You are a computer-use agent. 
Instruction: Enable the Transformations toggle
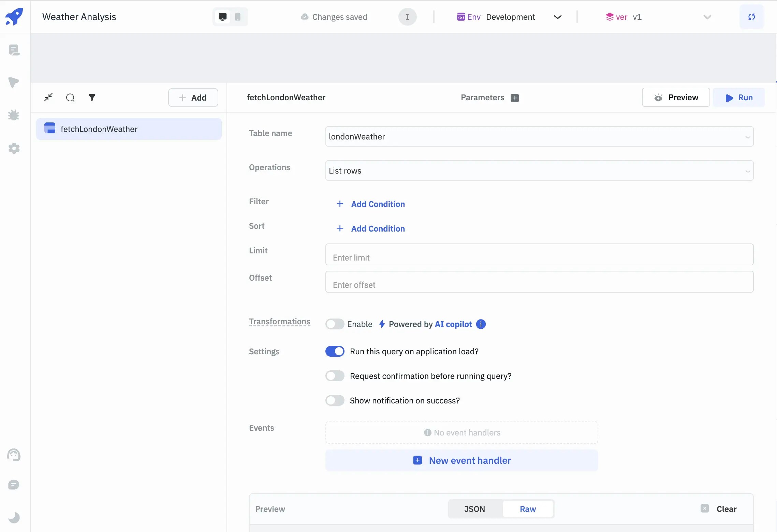point(335,324)
